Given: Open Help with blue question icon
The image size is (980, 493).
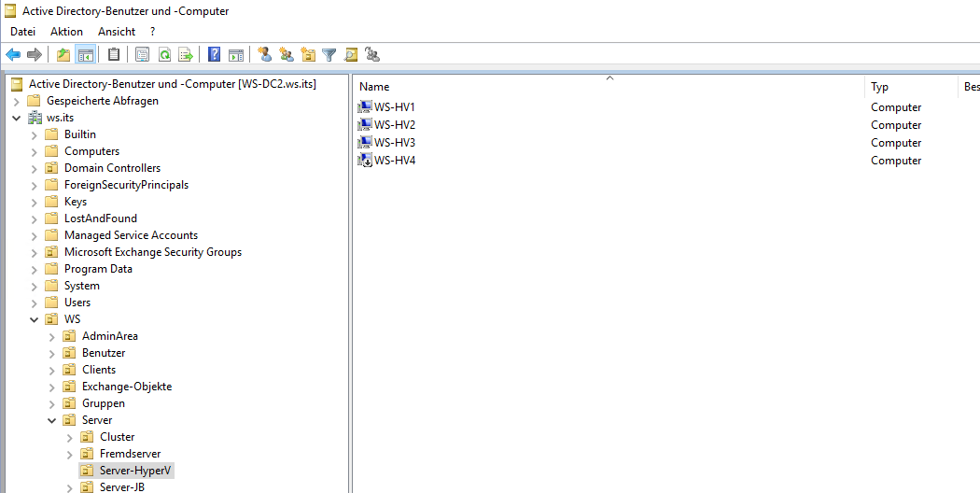Looking at the screenshot, I should pyautogui.click(x=215, y=55).
